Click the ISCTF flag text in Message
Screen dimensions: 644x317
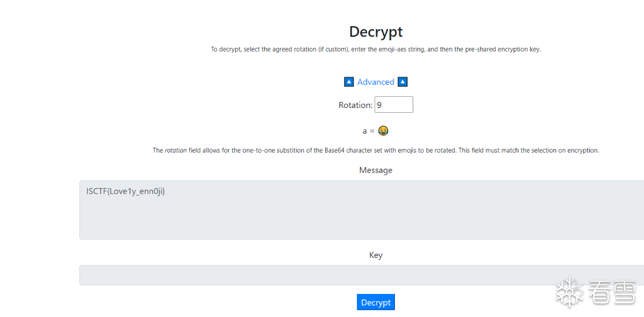[126, 191]
